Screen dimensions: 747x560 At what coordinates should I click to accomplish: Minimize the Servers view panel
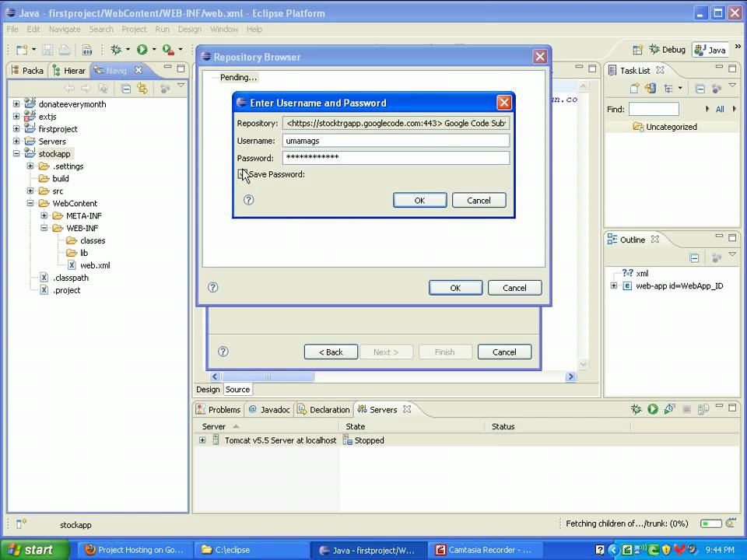coord(719,407)
